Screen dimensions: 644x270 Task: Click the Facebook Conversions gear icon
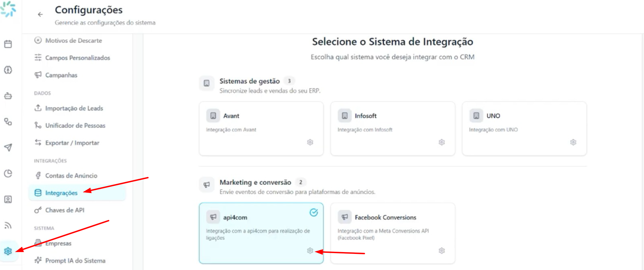click(x=442, y=251)
